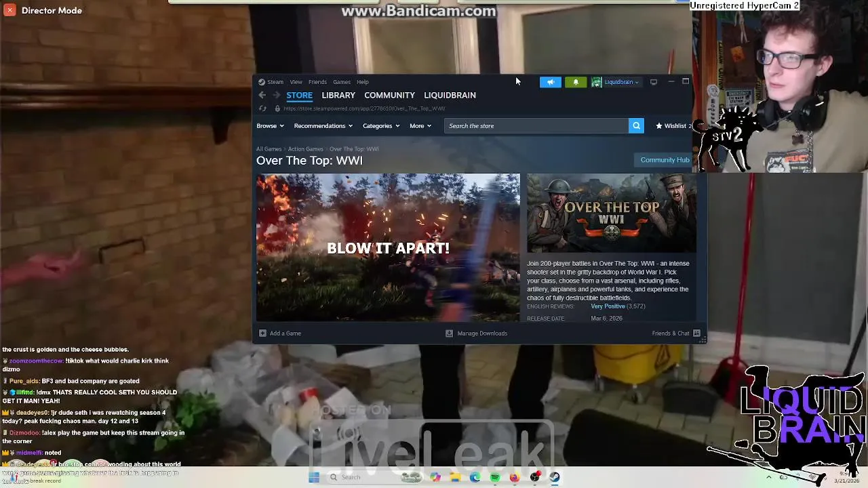Click the Mar 6, 2026 release date
The image size is (868, 488).
point(606,319)
